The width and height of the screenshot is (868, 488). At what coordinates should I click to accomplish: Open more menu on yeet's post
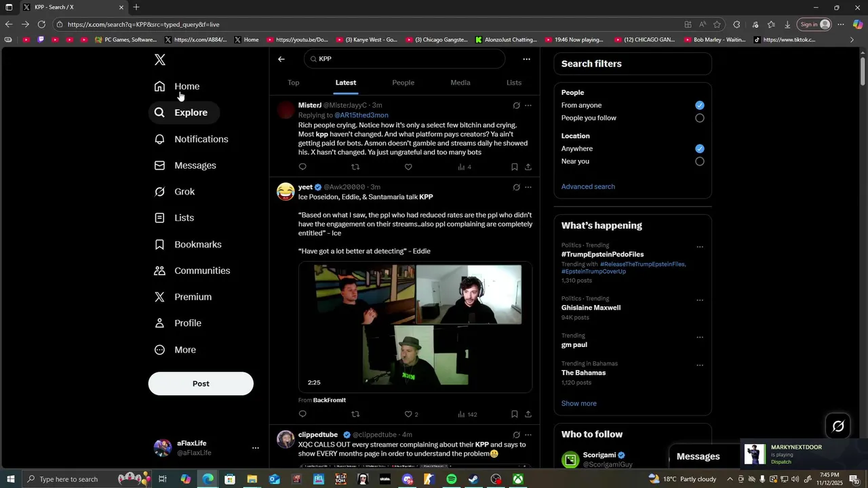[528, 187]
